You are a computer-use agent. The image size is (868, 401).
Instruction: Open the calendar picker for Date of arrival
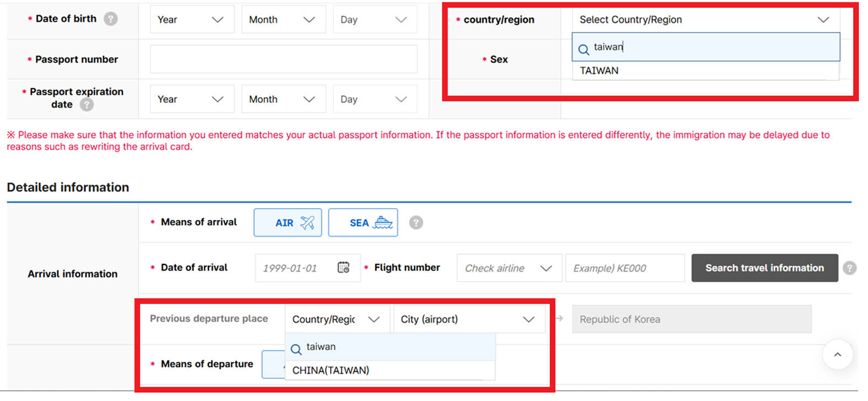tap(343, 268)
